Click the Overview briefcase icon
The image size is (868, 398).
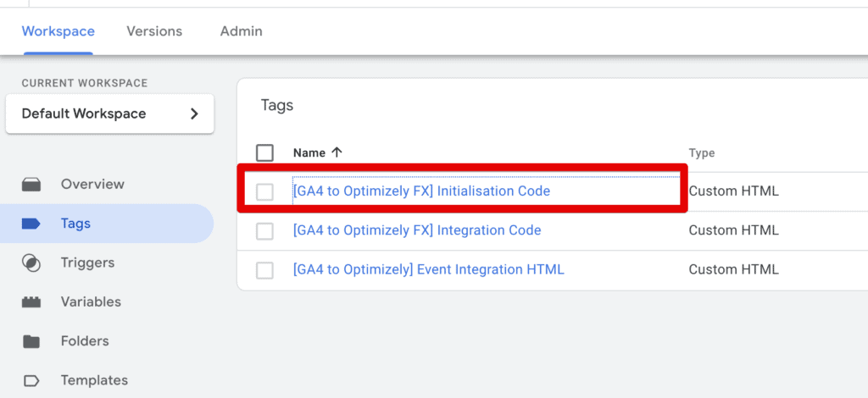pos(31,185)
